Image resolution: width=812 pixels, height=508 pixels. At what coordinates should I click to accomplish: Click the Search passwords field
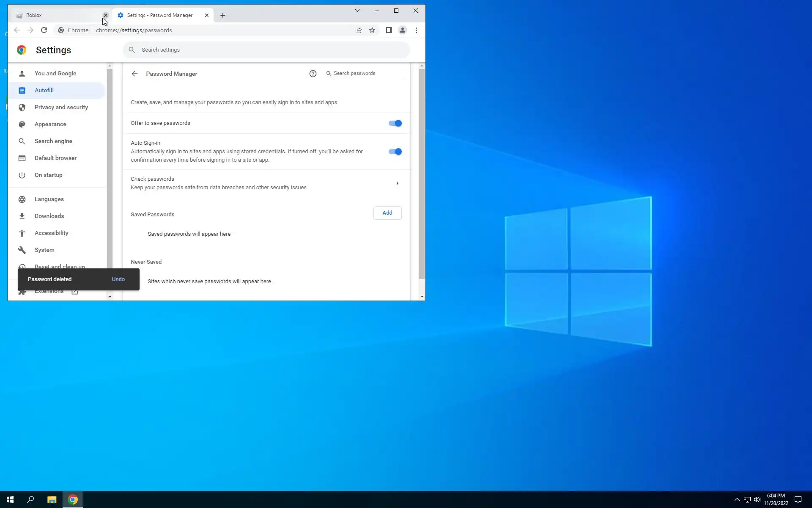click(x=367, y=73)
